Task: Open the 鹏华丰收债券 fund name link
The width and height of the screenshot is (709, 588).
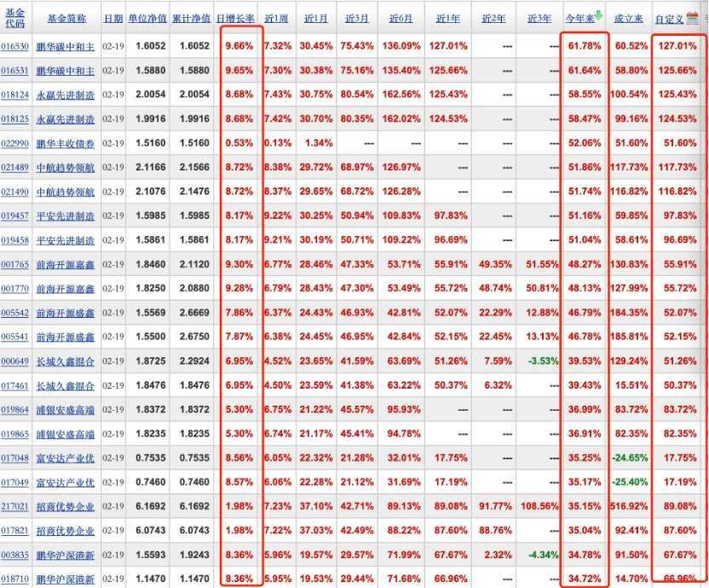Action: click(66, 143)
